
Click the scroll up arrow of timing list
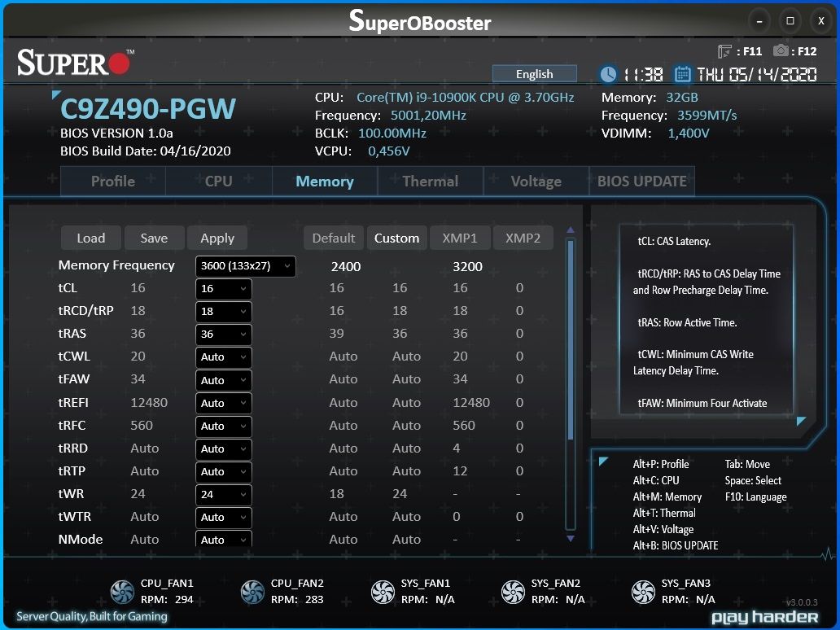point(571,230)
